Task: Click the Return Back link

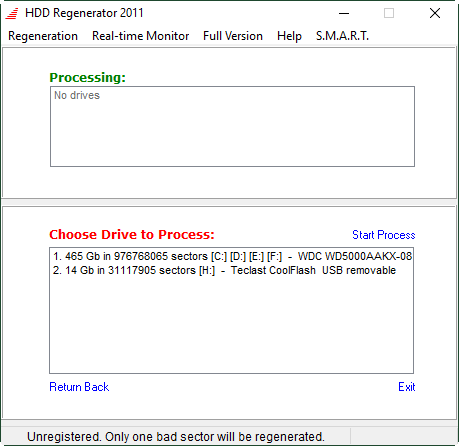Action: pos(79,387)
